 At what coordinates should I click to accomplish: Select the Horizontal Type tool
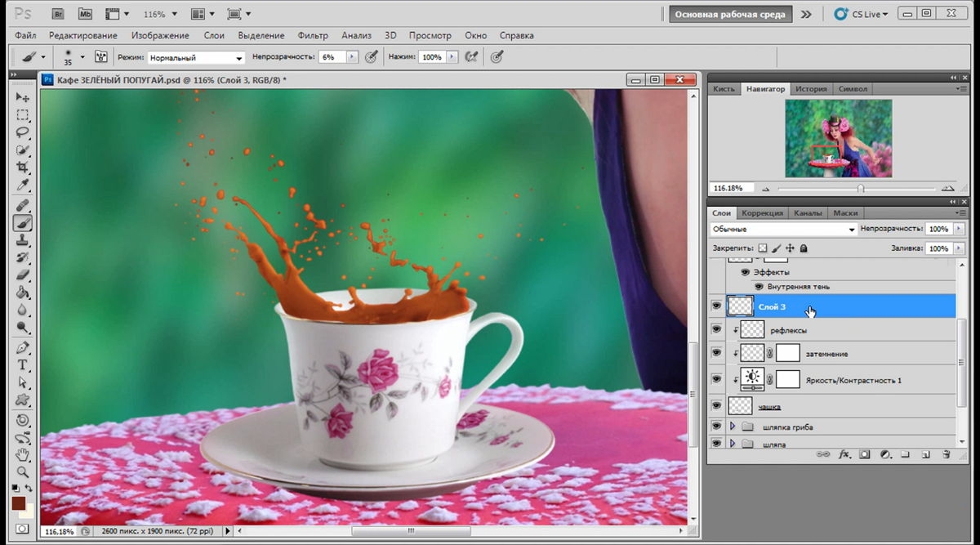(x=23, y=364)
